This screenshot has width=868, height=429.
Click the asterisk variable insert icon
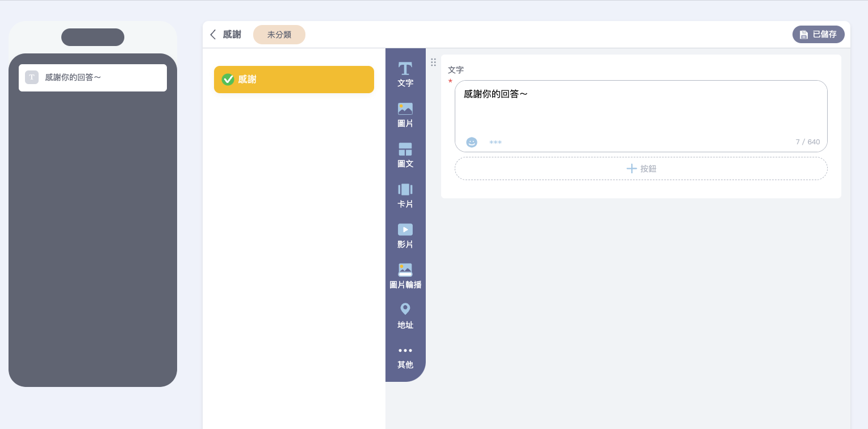click(x=496, y=142)
